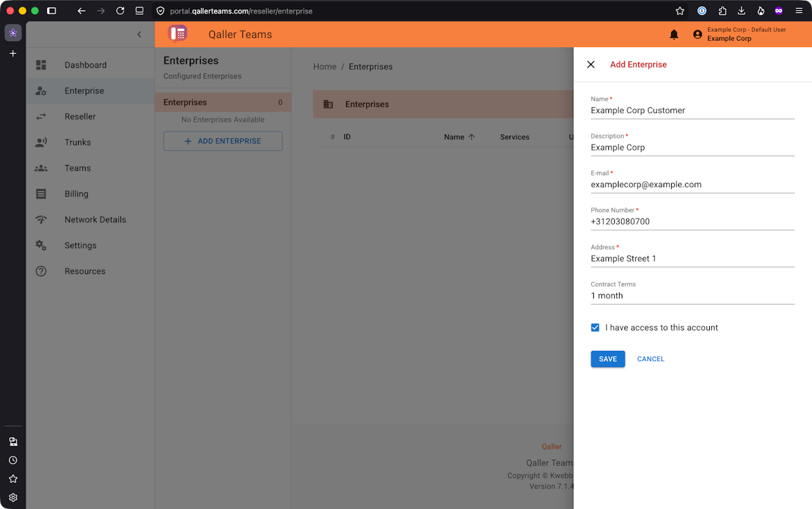Go to Home breadcrumb
Screen dimensions: 812x509
click(x=325, y=67)
